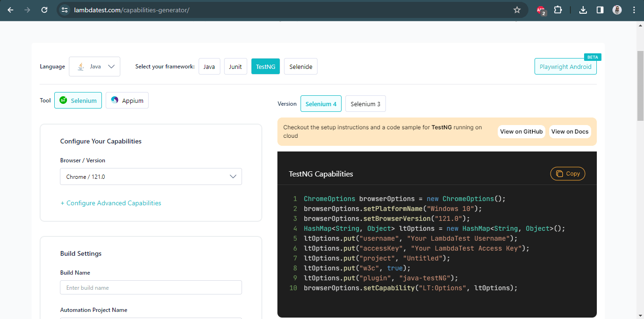Screen dimensions: 644x319
Task: Click View on GitHub button
Action: tap(521, 132)
